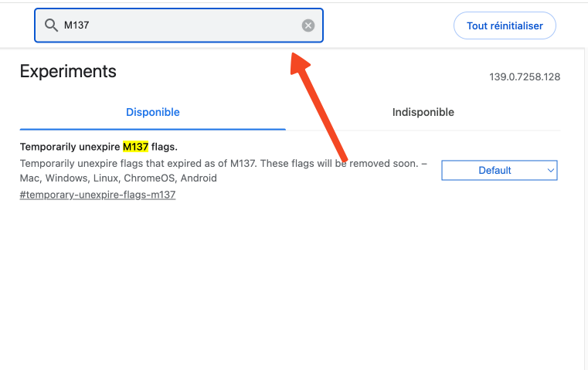Click the M137 text typed in search box
588x370 pixels.
[76, 25]
